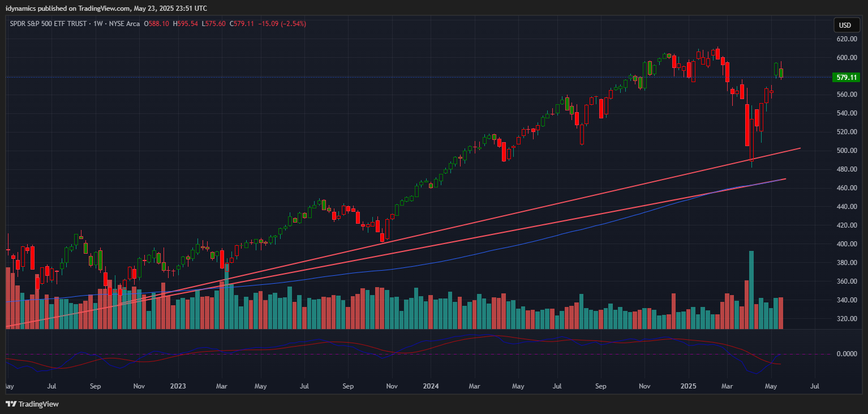The width and height of the screenshot is (868, 414).
Task: Click the low value L575.60
Action: [214, 24]
